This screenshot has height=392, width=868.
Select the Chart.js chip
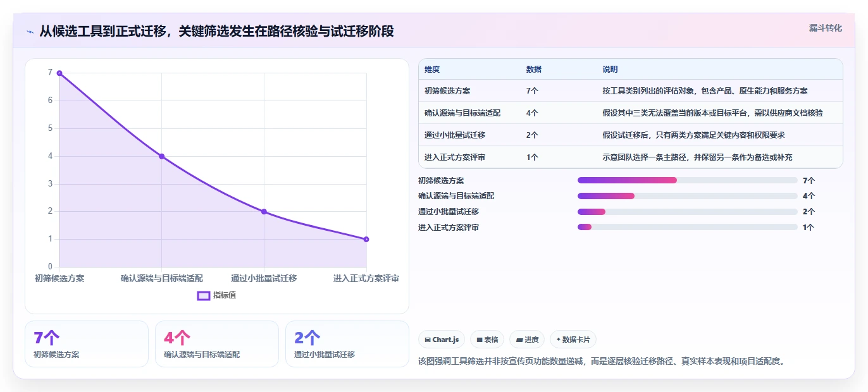(442, 340)
